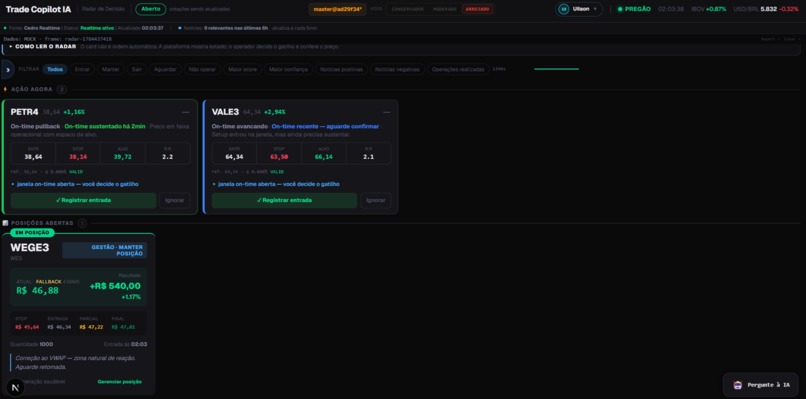Viewport: 806px width, 399px height.
Task: Click the green progress bar beside filters
Action: click(x=557, y=69)
